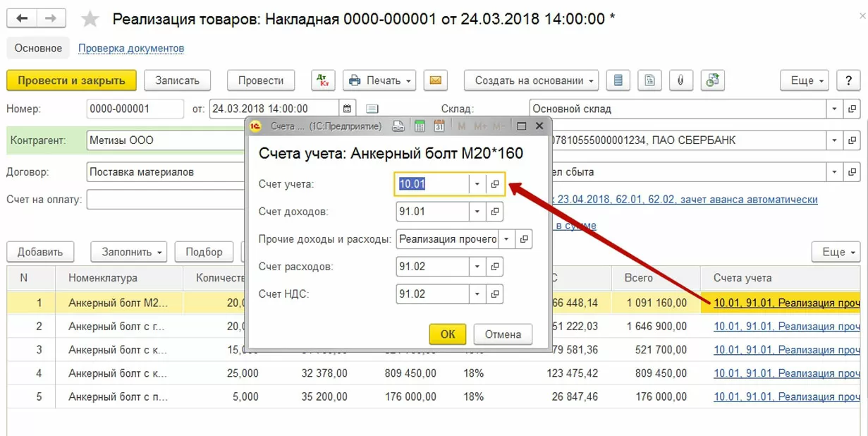The width and height of the screenshot is (868, 436).
Task: Open the document structure list icon
Action: [x=618, y=80]
